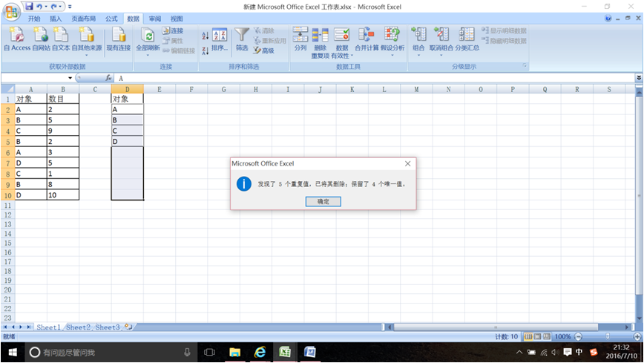Click the 删除重复项 (Remove Duplicates) icon
644x363 pixels.
(320, 39)
